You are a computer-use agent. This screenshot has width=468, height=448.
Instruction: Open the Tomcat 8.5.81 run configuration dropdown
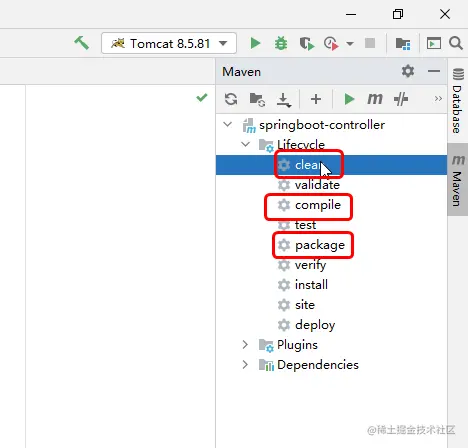[169, 43]
